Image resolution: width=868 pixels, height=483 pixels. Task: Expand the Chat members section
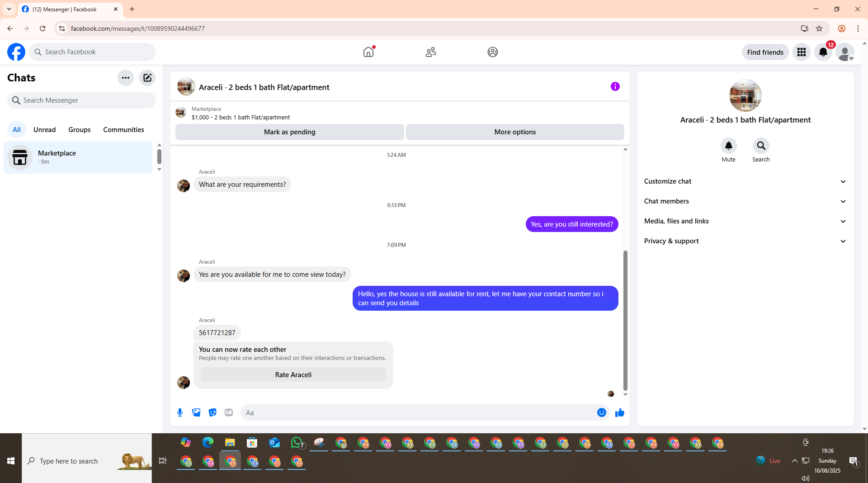[745, 201]
